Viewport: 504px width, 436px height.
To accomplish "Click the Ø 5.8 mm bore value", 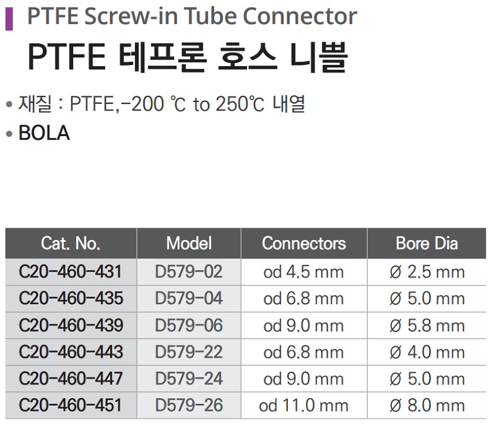I will click(x=427, y=326).
